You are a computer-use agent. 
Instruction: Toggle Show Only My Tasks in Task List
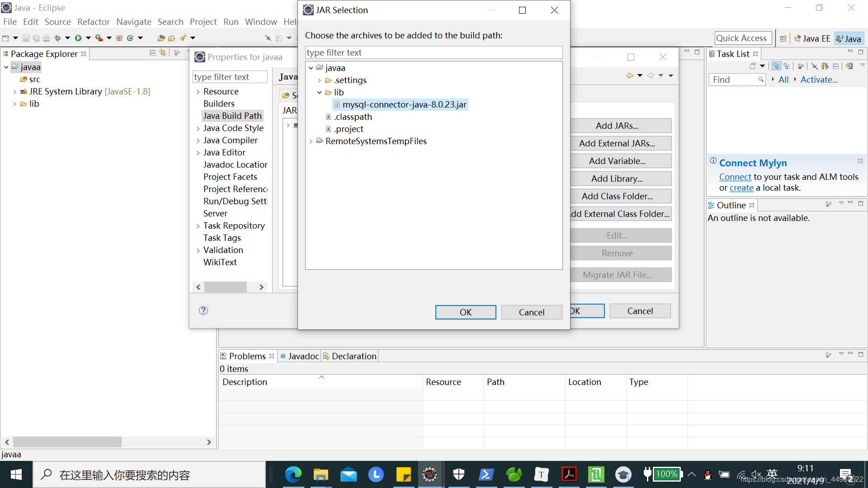(x=825, y=66)
